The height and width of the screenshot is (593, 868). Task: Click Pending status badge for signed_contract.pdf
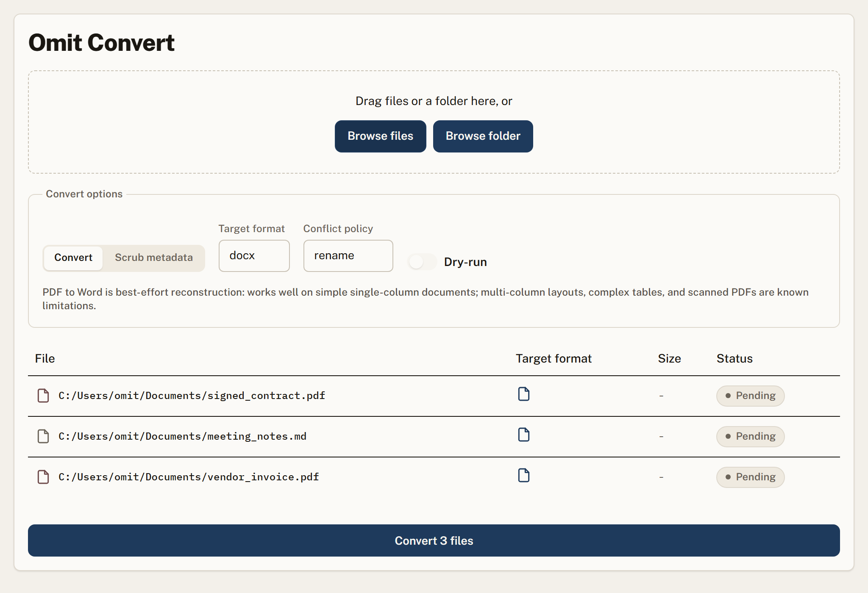(x=751, y=396)
